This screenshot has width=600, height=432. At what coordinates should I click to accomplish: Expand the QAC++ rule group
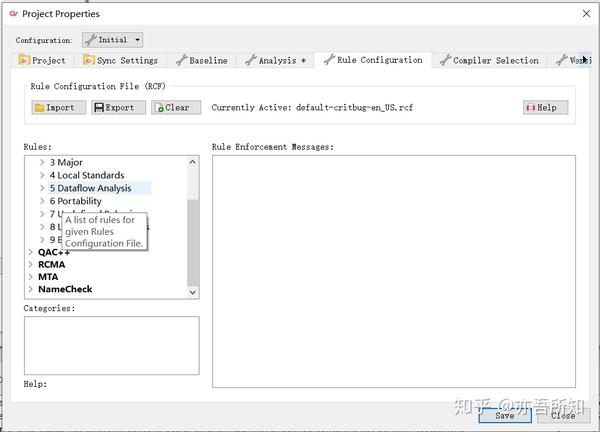click(31, 252)
